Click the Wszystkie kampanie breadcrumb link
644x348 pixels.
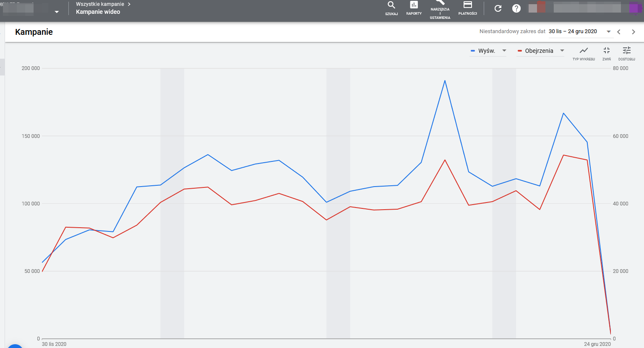(x=100, y=4)
